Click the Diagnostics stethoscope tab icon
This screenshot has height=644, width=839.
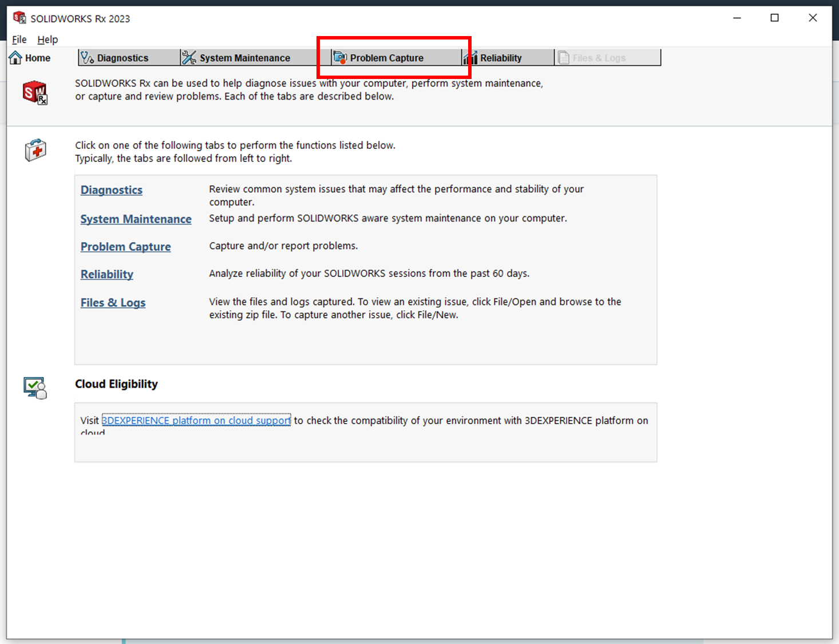click(87, 58)
